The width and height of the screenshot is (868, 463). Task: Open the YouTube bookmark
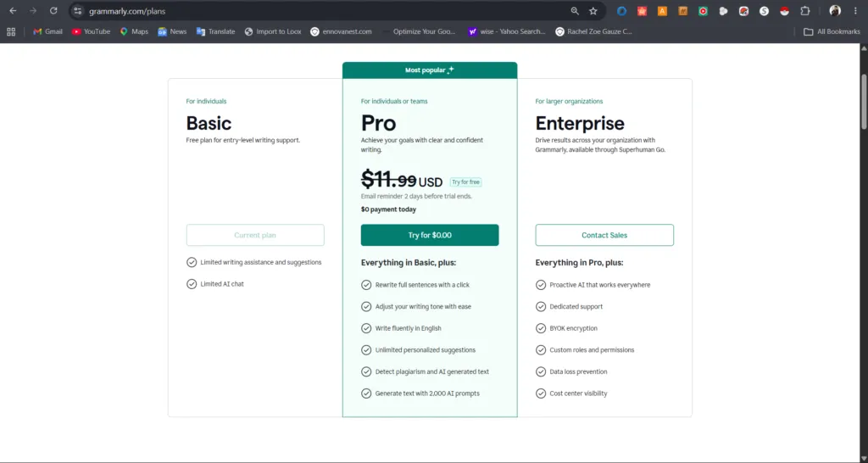91,31
